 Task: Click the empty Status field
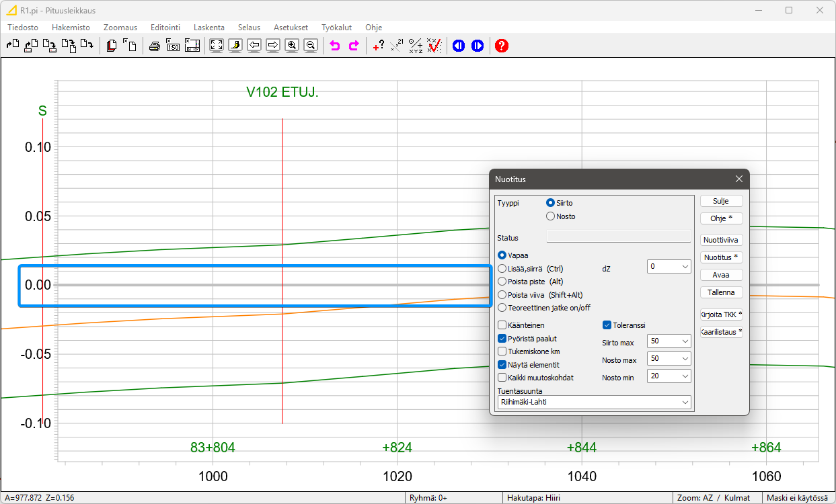(x=618, y=237)
